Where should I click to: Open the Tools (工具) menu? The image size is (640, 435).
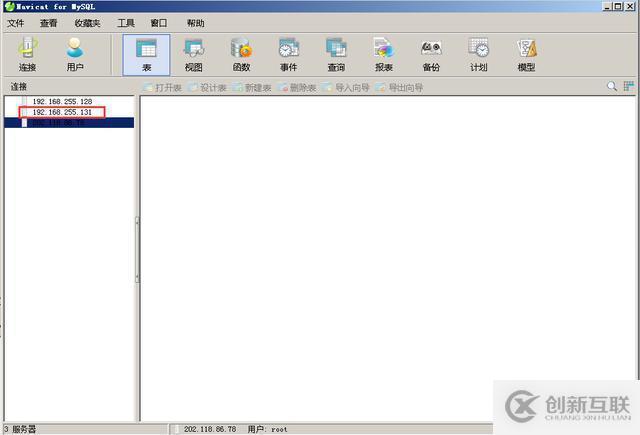[x=126, y=23]
